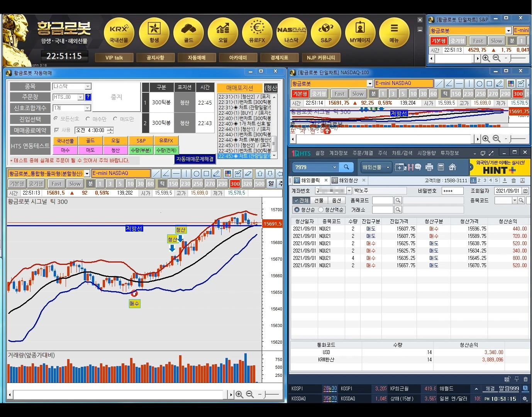Viewport: 532px width, 417px height.
Task: Switch to the 해외청산 tab
Action: (x=349, y=180)
